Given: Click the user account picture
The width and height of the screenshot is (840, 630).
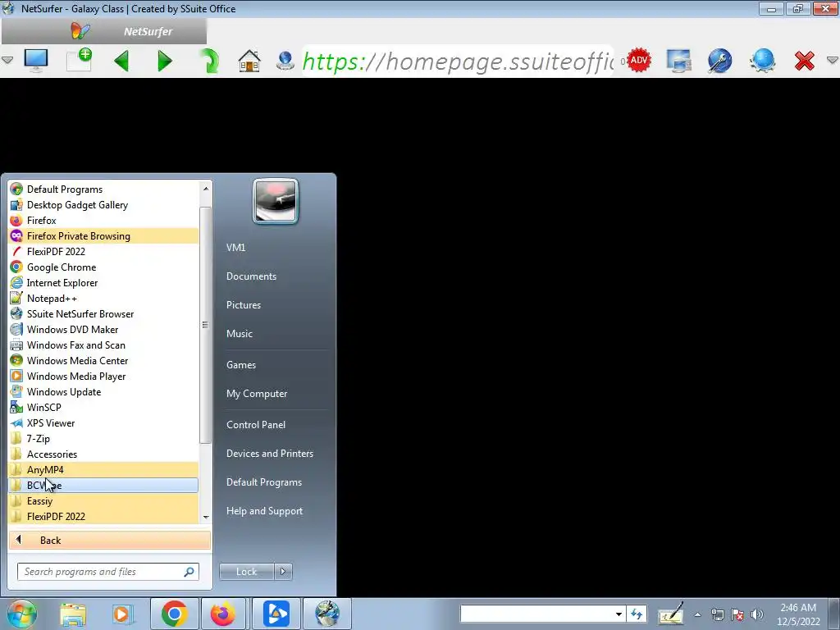Looking at the screenshot, I should pos(276,201).
